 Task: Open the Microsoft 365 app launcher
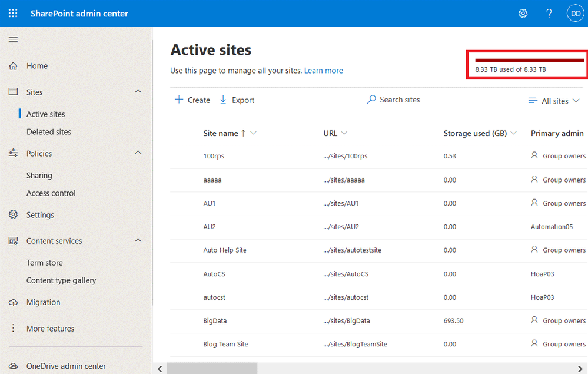click(x=12, y=12)
